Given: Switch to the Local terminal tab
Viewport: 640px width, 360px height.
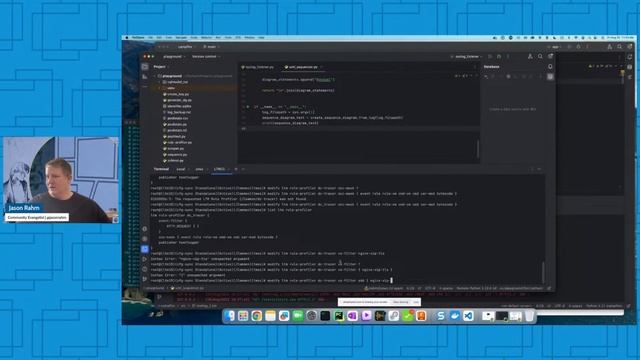Looking at the screenshot, I should 181,169.
